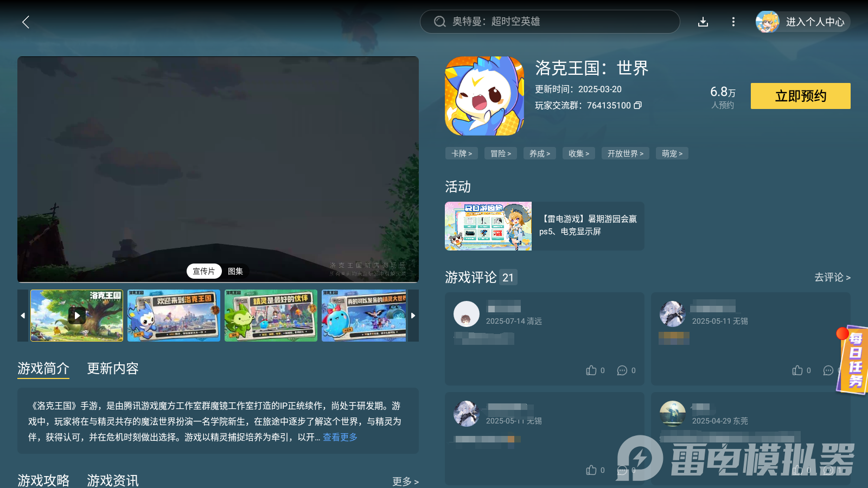Switch to the 更新内容 tab
Image resolution: width=868 pixels, height=488 pixels.
[x=112, y=369]
